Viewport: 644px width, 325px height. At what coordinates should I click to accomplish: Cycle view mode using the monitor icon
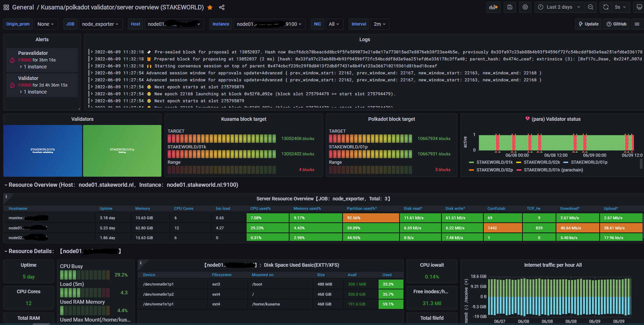pos(639,7)
